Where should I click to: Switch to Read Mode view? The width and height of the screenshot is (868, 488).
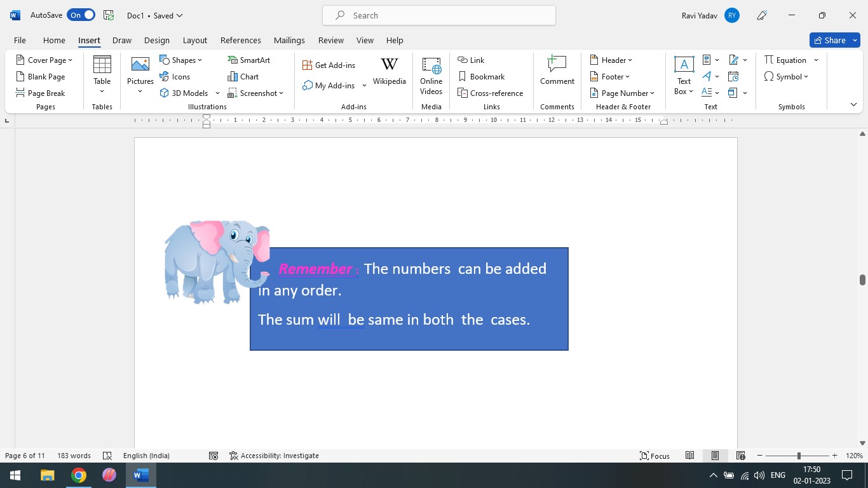689,456
